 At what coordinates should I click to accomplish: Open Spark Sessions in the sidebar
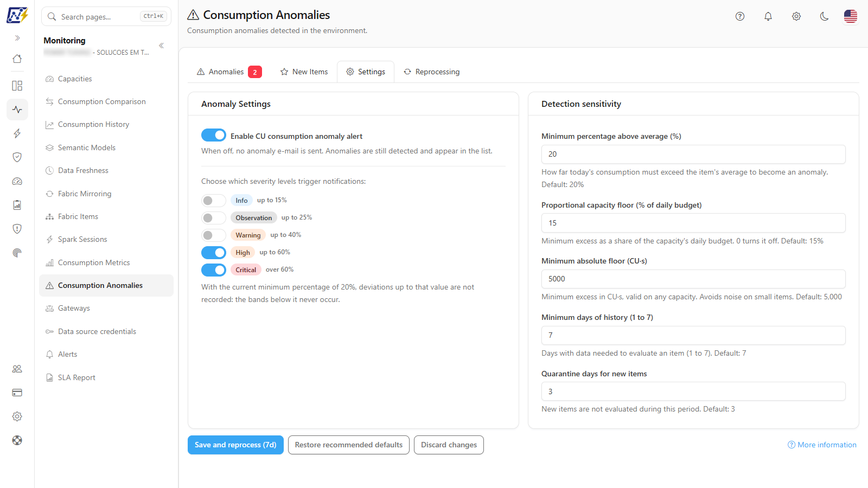[x=106, y=239]
